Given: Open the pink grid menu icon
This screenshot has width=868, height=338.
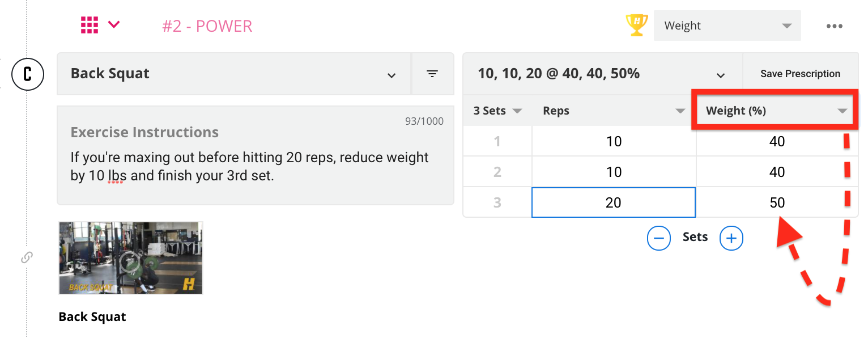Looking at the screenshot, I should point(90,25).
